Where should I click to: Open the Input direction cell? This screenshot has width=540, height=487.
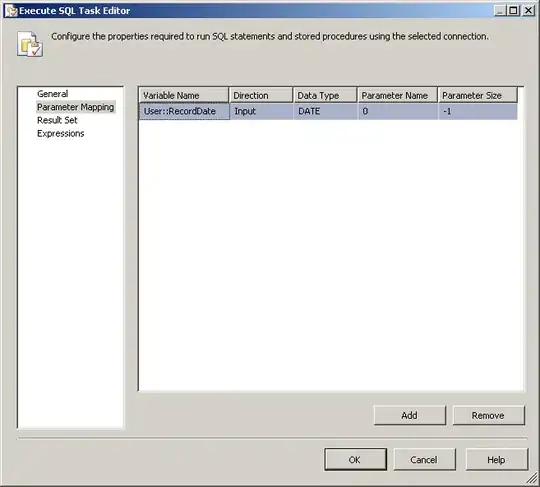(261, 111)
